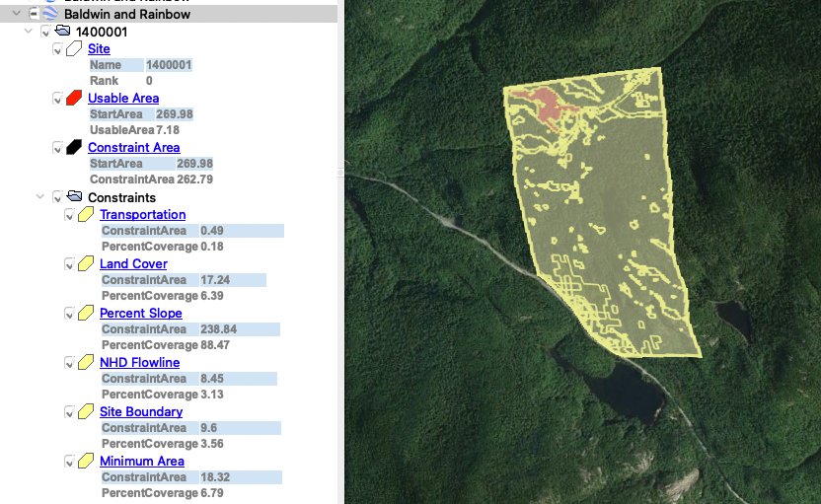Screen dimensions: 821x504
Task: Click the yellow NHD Flowline polygon icon
Action: (86, 362)
